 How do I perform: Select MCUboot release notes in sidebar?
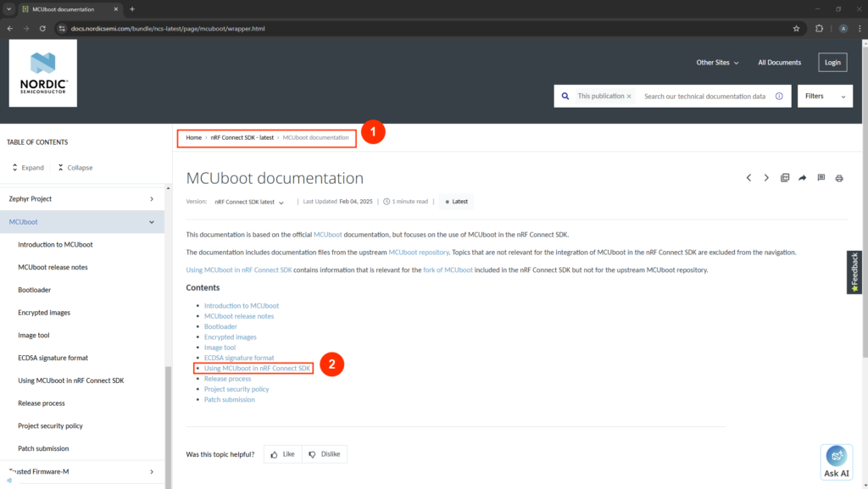tap(53, 267)
